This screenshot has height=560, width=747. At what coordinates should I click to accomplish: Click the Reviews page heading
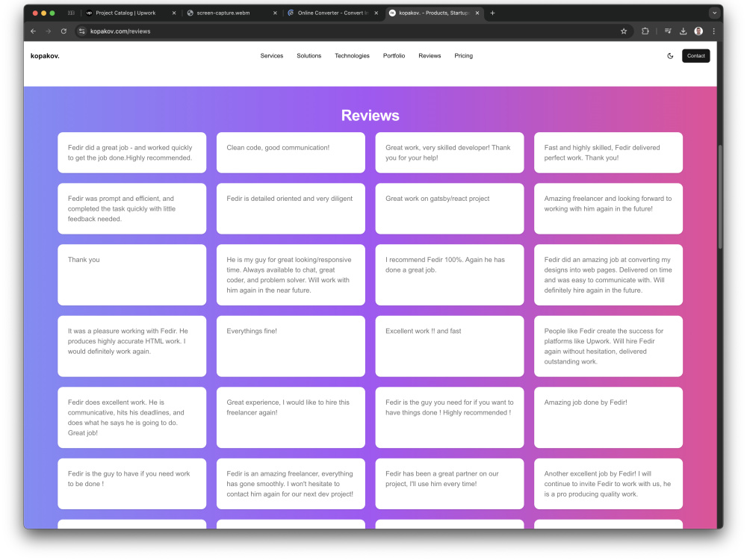(371, 116)
